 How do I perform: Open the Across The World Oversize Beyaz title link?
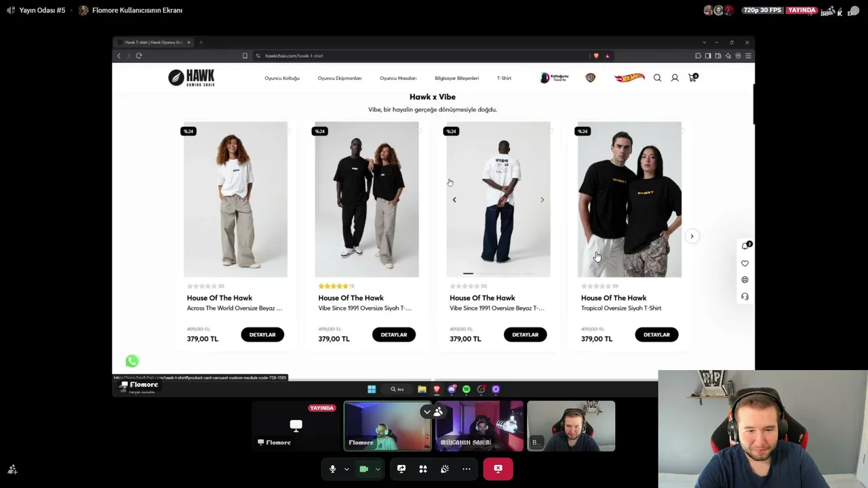point(235,308)
